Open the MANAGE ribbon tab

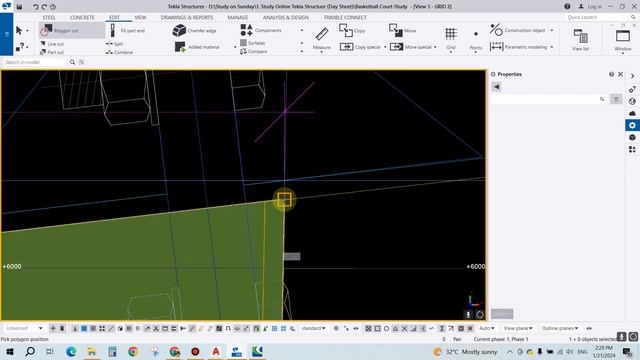click(x=238, y=18)
